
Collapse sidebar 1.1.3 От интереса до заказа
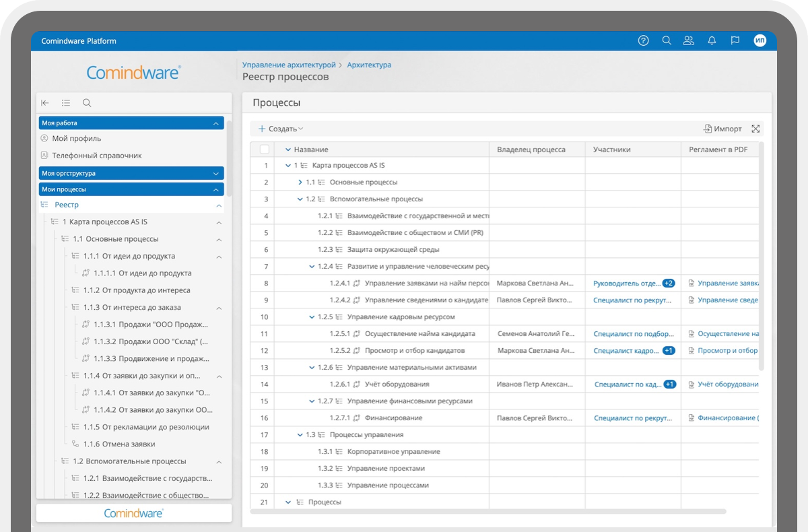219,308
